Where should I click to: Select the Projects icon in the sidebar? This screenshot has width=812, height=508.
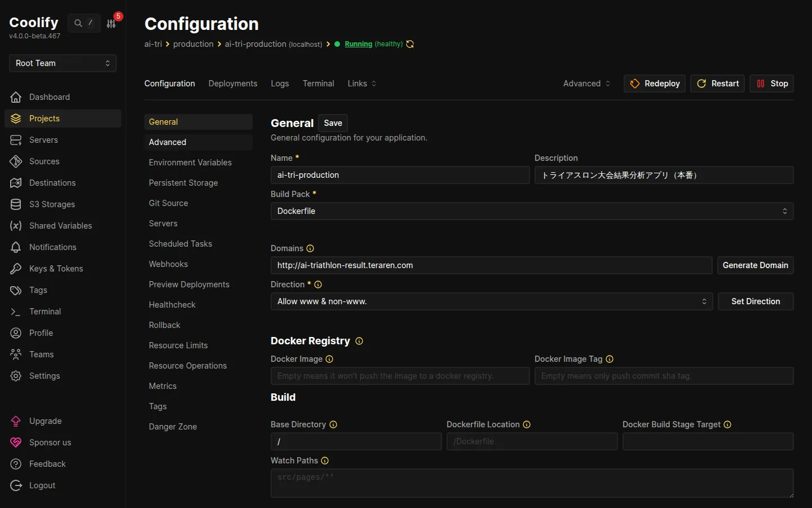tap(16, 119)
